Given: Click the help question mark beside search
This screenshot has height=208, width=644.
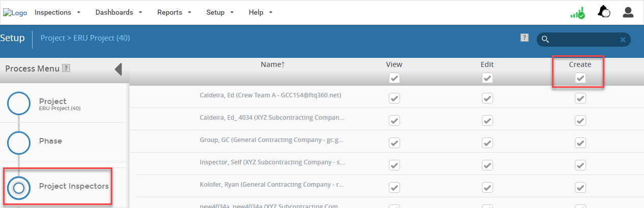Looking at the screenshot, I should [525, 38].
